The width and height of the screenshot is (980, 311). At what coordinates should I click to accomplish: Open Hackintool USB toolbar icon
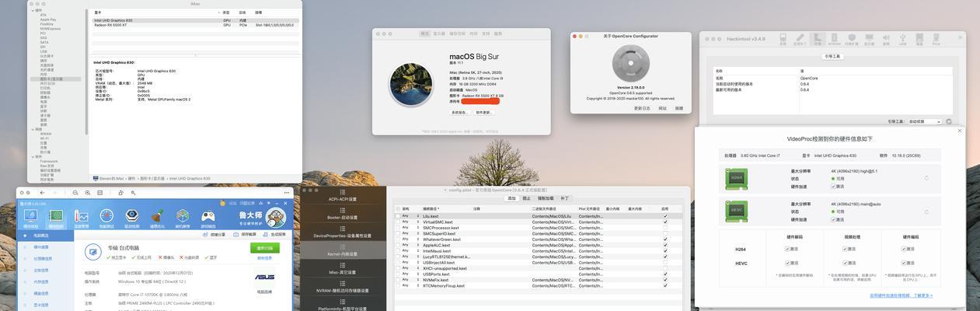pos(903,41)
